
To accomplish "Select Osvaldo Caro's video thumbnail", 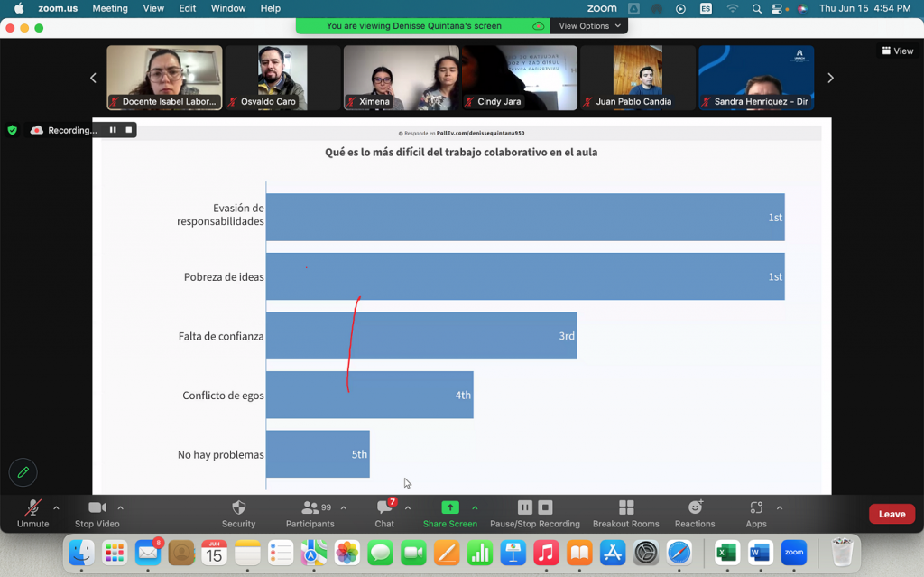I will tap(282, 78).
